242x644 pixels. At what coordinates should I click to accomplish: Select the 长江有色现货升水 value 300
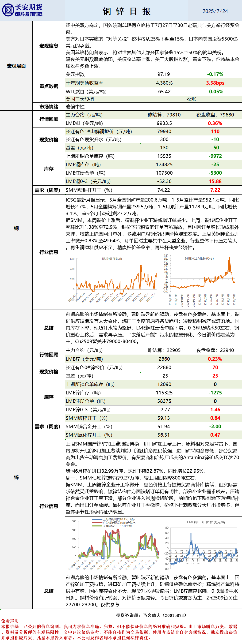[164, 139]
